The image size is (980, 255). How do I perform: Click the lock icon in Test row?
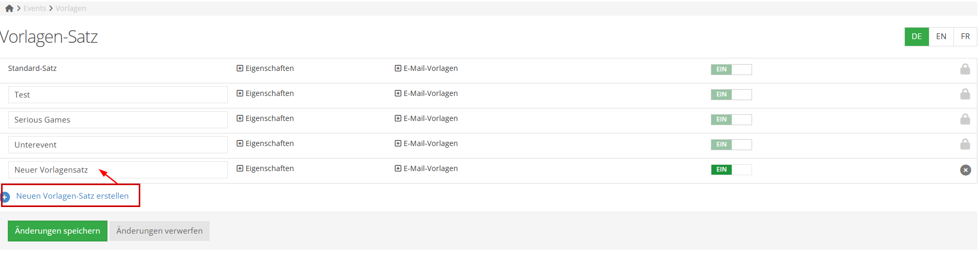pyautogui.click(x=965, y=94)
